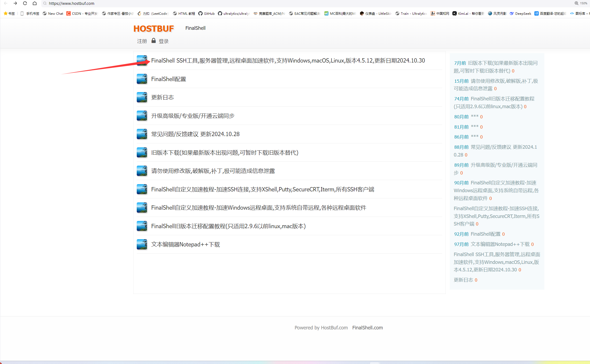Open the FinalShell SSH工具 version 4.5.12 post

click(288, 61)
